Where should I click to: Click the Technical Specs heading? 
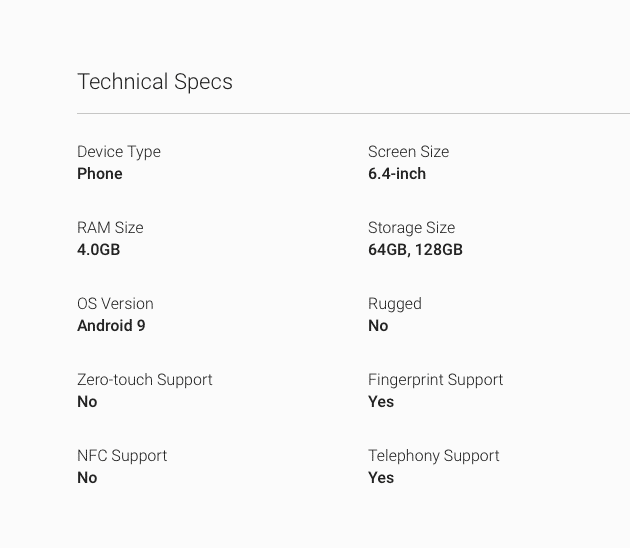pyautogui.click(x=155, y=82)
